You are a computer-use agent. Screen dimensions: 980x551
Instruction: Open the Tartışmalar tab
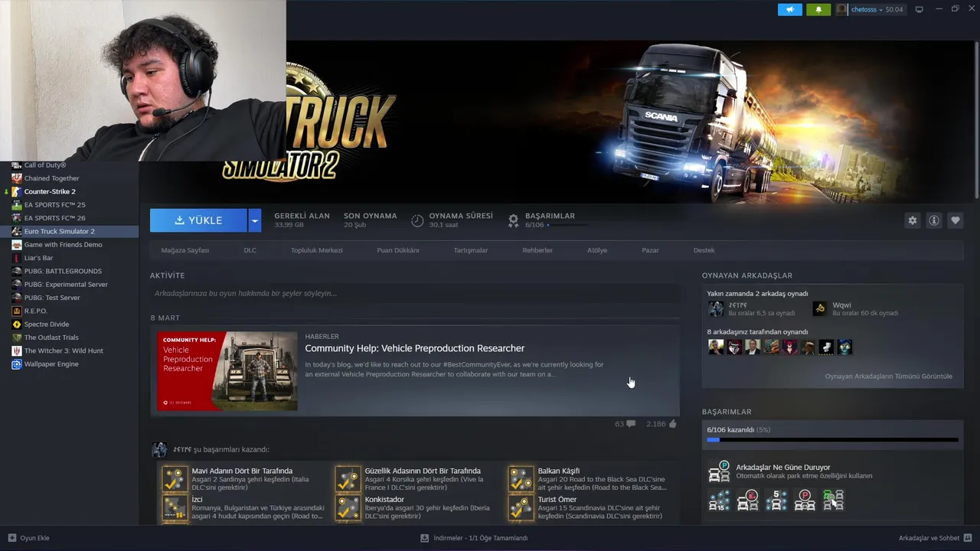(471, 250)
